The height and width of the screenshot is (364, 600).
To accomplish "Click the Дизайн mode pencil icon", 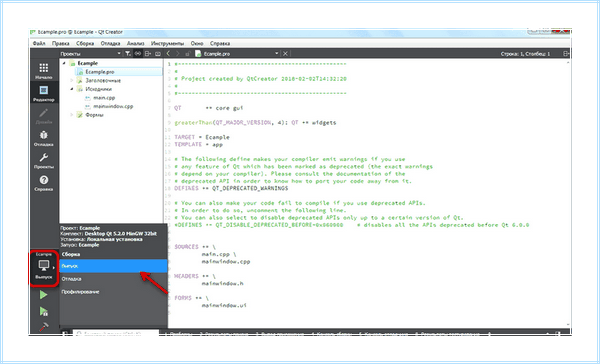I will tap(44, 116).
